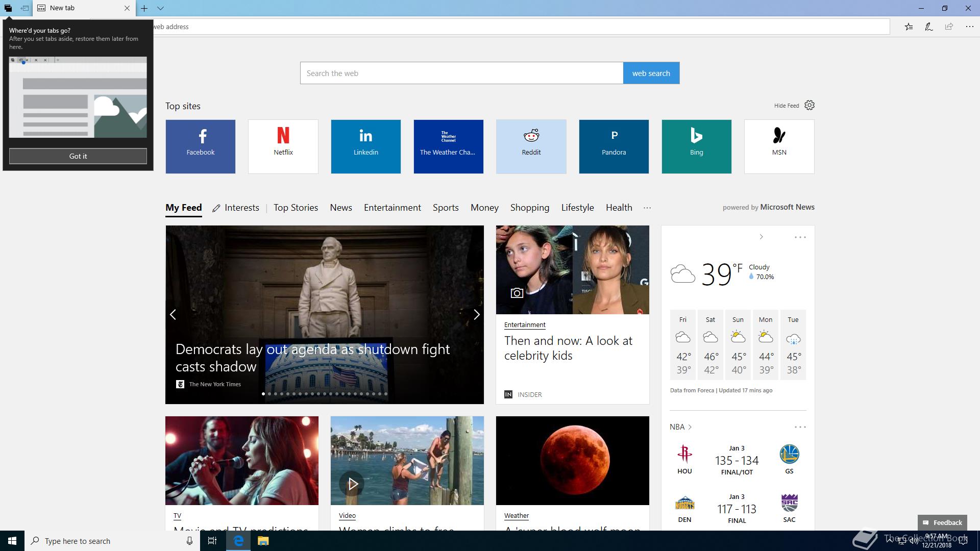Open the MSN top site tile
The image size is (980, 551).
779,146
